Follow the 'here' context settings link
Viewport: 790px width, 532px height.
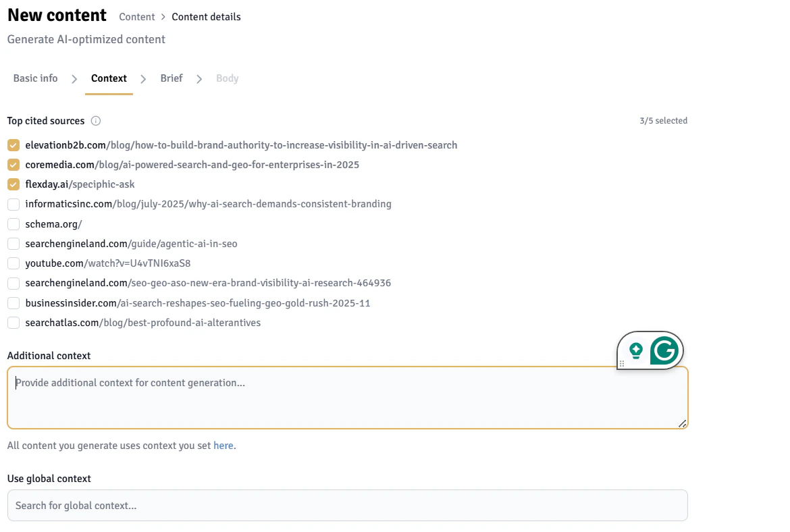[223, 446]
